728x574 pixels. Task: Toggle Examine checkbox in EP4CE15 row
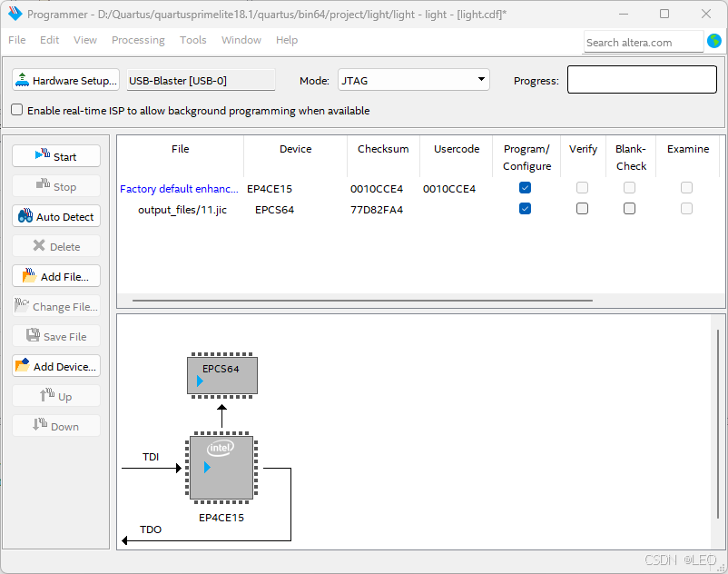[686, 188]
